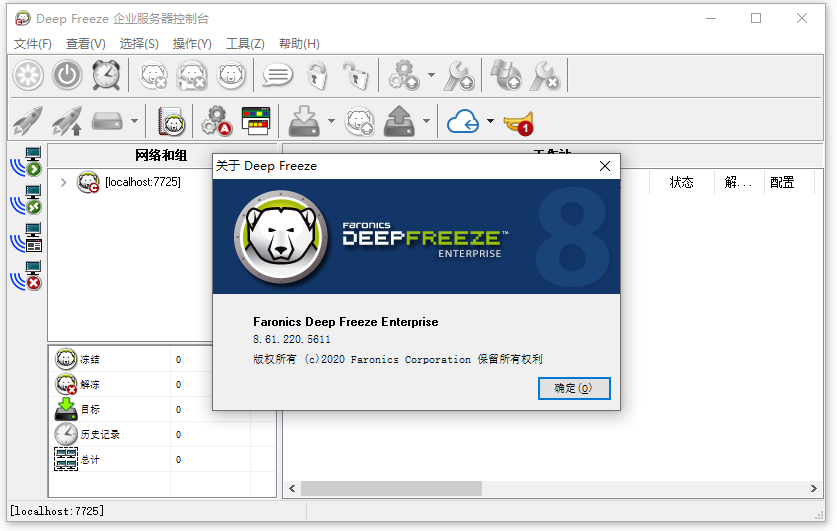The image size is (837, 531).
Task: Select the 历史记录 status row
Action: click(x=163, y=434)
